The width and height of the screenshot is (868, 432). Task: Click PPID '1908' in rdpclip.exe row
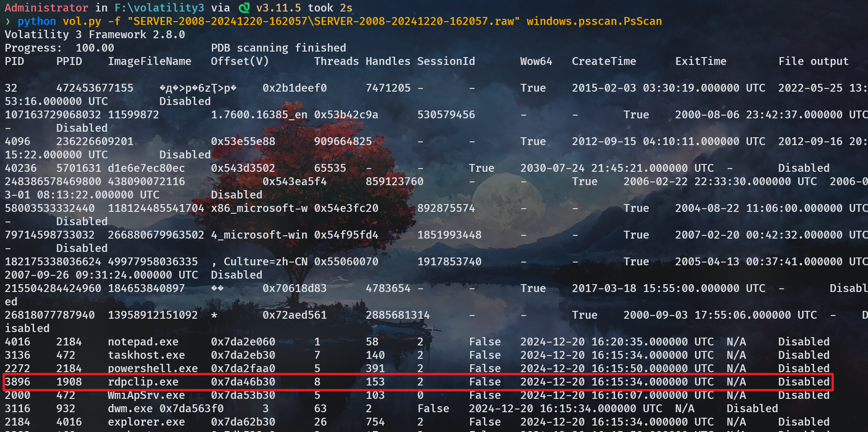pos(69,382)
